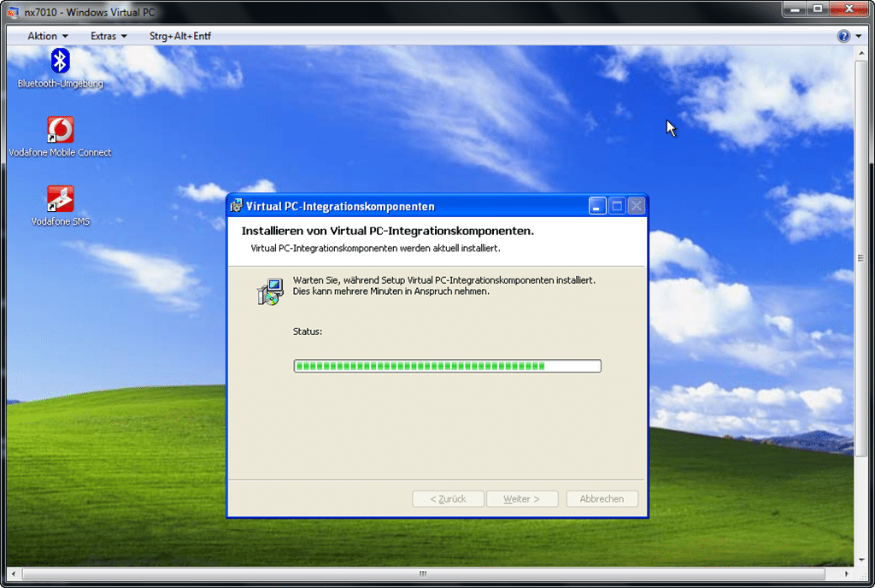The image size is (875, 588).
Task: Click the Weiter button
Action: pos(522,499)
